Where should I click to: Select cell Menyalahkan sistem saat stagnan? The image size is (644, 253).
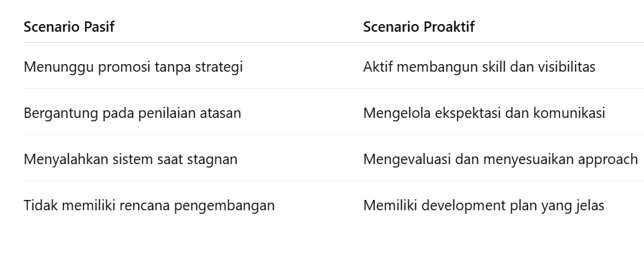(x=130, y=159)
